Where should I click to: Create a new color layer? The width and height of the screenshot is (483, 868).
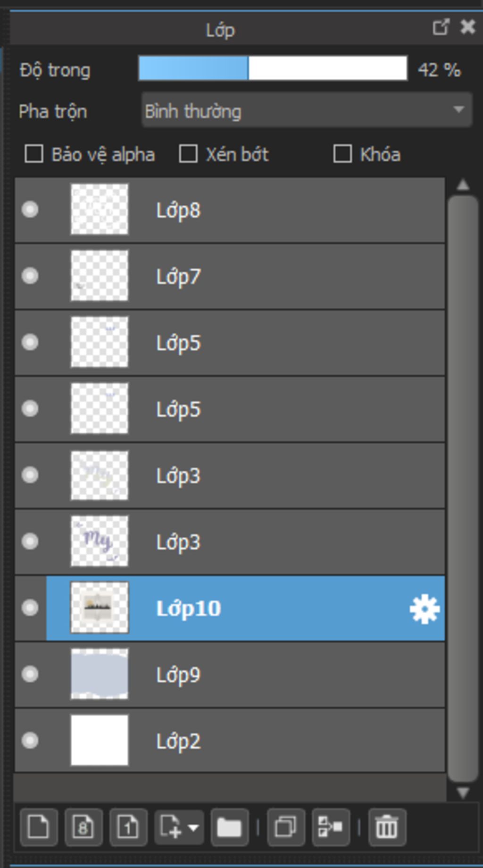39,827
